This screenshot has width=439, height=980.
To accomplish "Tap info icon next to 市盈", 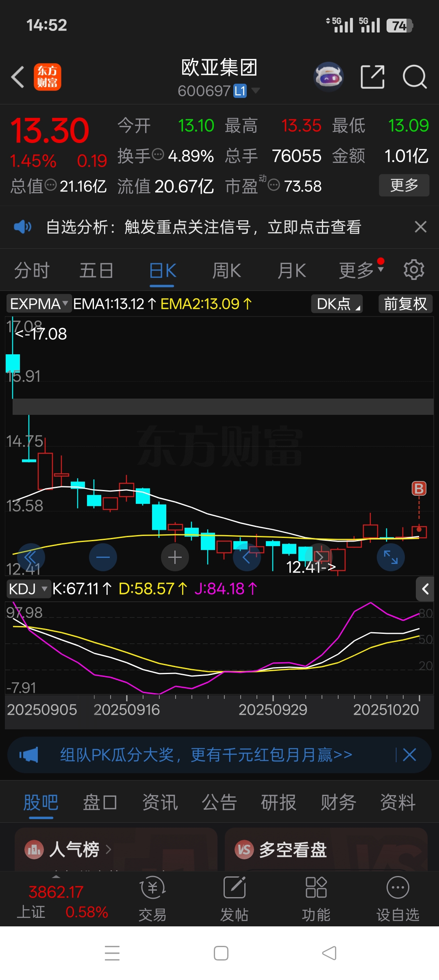I will pyautogui.click(x=274, y=185).
